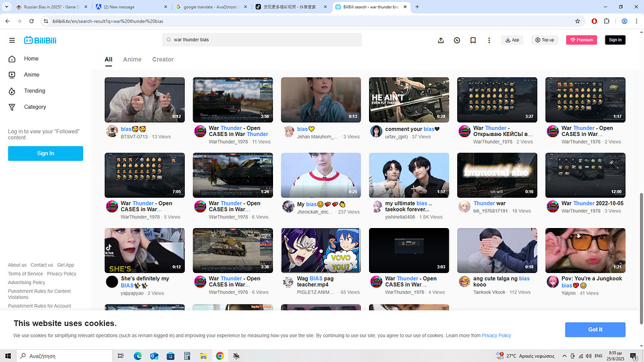Bookmark this page with star icon
The width and height of the screenshot is (644, 362).
(x=578, y=21)
